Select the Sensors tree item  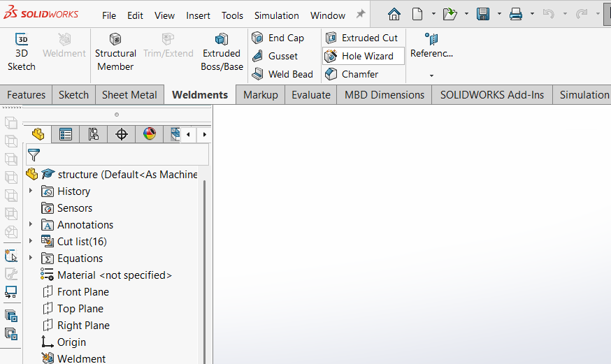(x=67, y=208)
